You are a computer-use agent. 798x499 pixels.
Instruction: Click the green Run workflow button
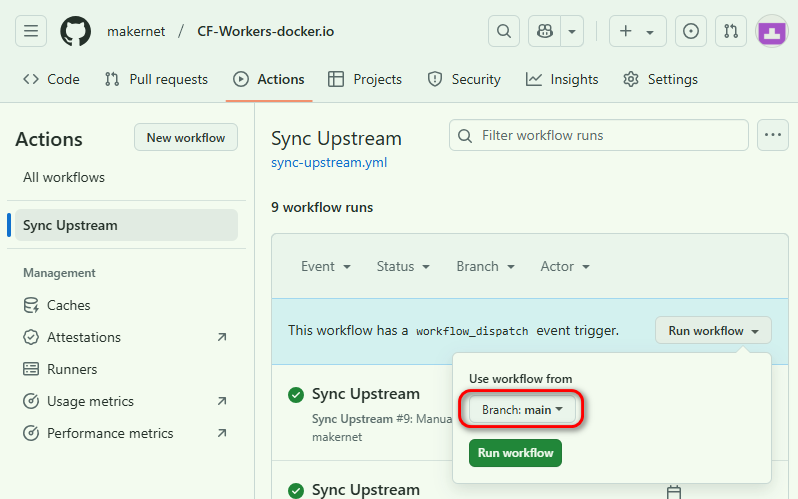(x=515, y=453)
